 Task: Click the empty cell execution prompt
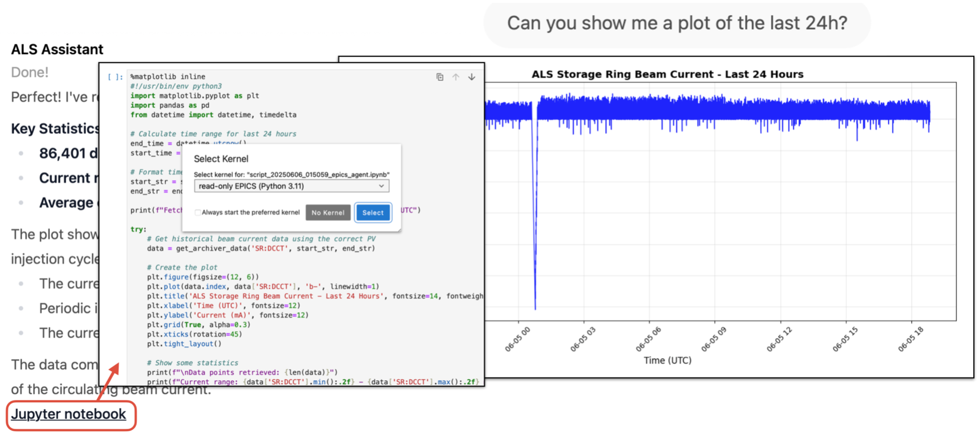click(x=115, y=77)
